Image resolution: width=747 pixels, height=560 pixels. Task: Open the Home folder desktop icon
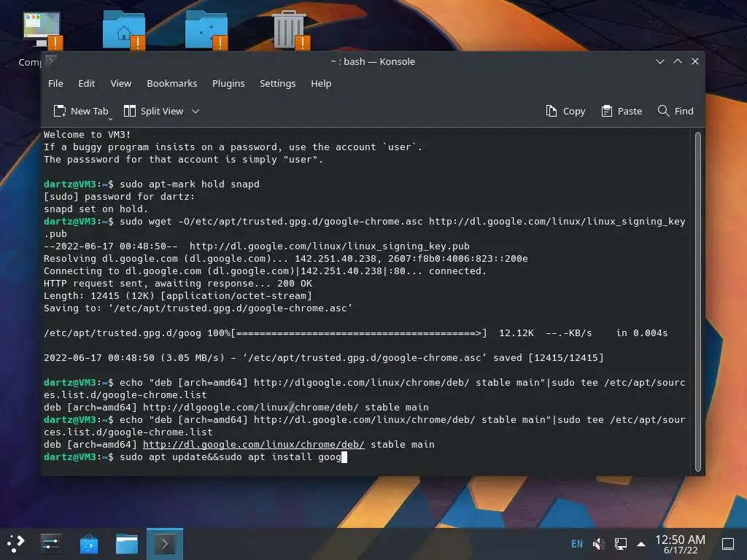124,29
